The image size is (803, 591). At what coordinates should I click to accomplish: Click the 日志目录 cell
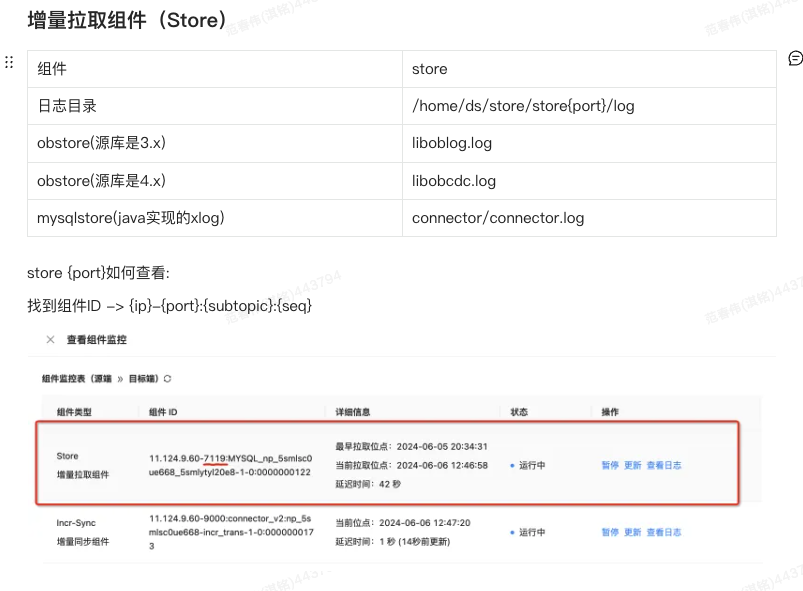(215, 106)
